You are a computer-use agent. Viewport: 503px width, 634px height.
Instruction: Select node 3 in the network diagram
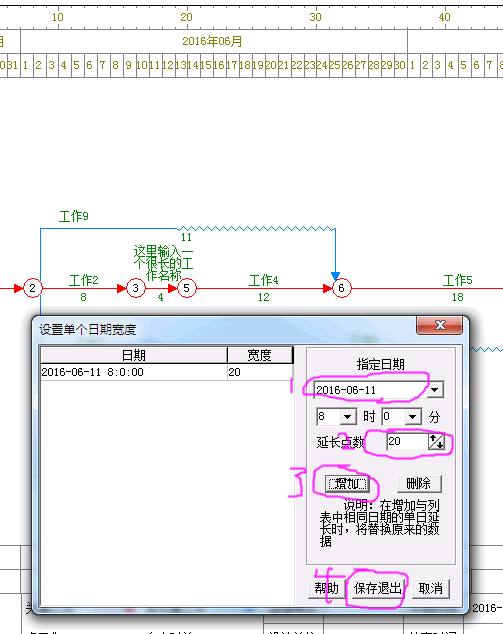[x=136, y=288]
